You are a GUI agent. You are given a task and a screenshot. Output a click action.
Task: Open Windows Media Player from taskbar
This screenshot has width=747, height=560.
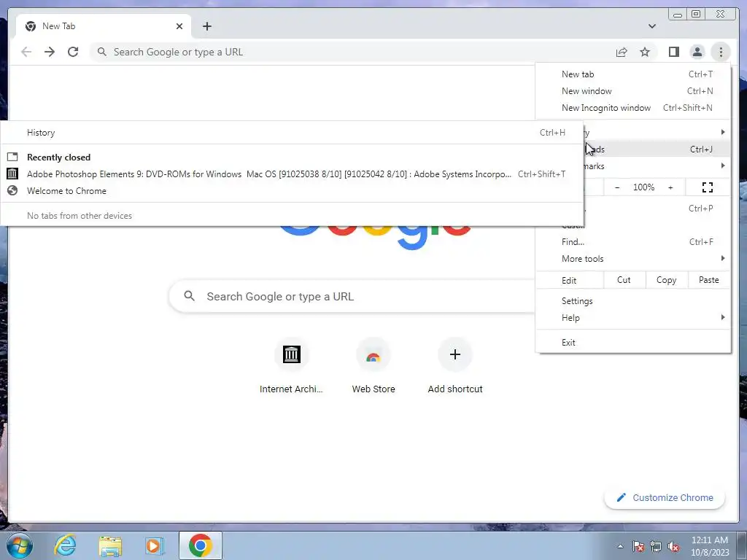tap(155, 545)
